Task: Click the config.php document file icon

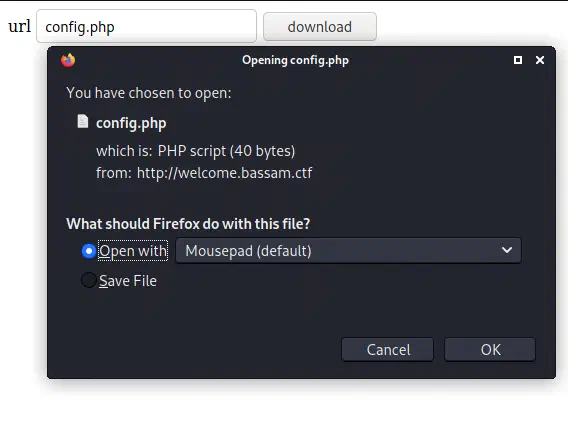Action: pyautogui.click(x=83, y=121)
